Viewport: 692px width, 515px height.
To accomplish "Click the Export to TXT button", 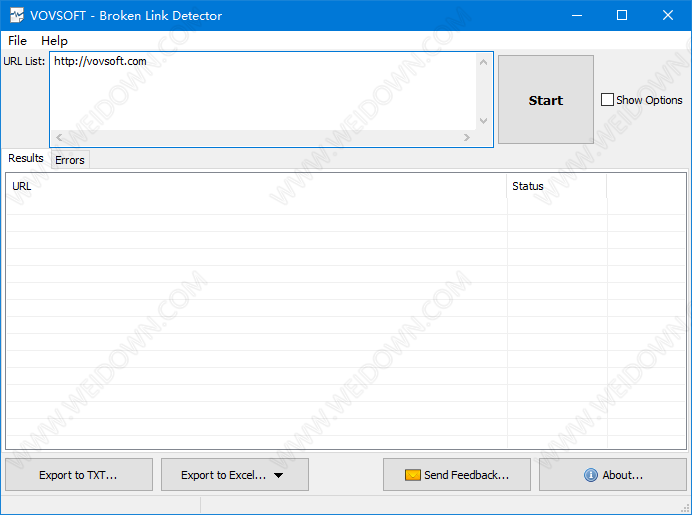I will point(79,475).
